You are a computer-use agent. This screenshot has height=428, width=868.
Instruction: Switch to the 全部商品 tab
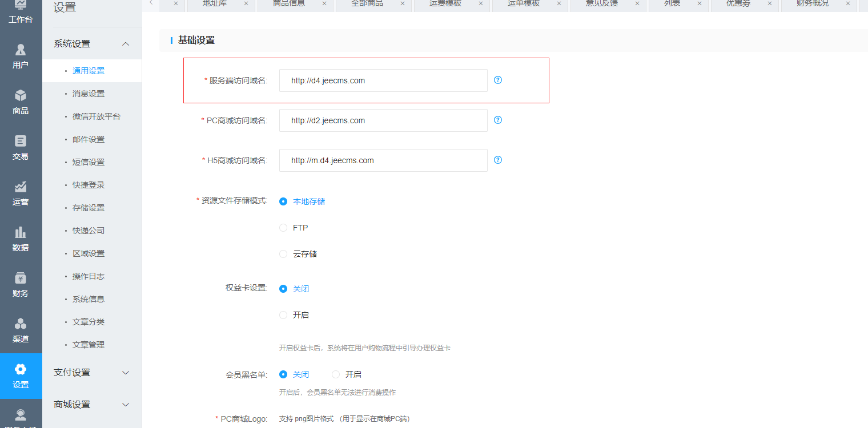click(367, 3)
